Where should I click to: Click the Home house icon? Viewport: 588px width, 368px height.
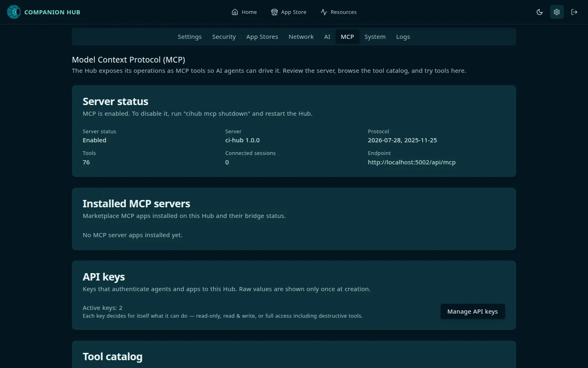(x=235, y=12)
